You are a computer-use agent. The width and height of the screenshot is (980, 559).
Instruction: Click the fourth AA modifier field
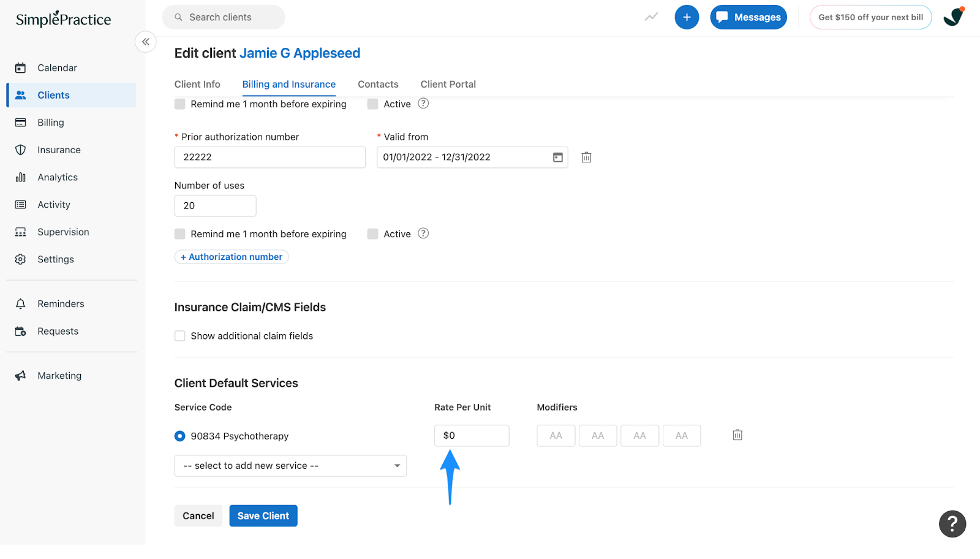click(x=682, y=436)
